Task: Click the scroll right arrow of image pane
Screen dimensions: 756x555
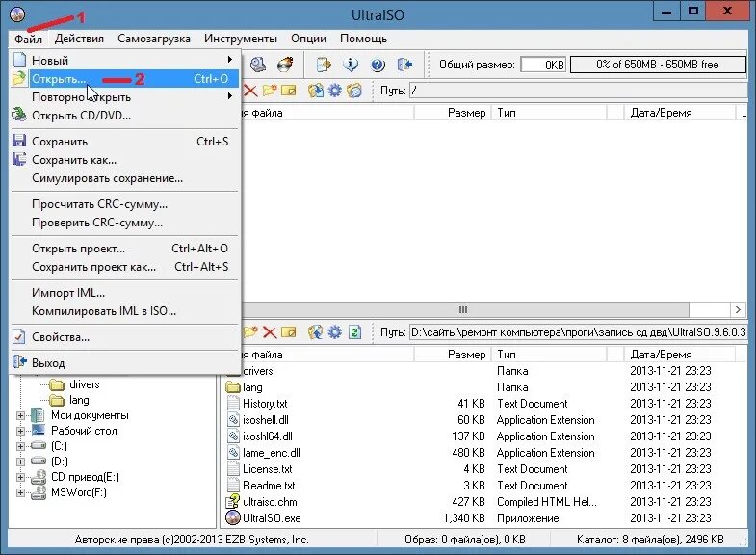Action: [x=738, y=309]
